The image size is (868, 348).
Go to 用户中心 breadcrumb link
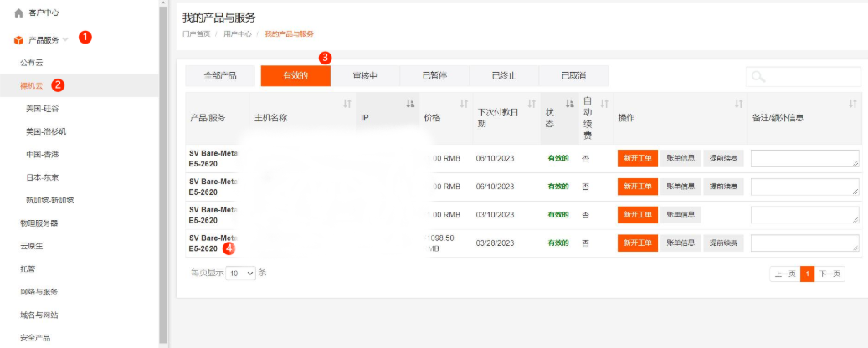click(238, 33)
